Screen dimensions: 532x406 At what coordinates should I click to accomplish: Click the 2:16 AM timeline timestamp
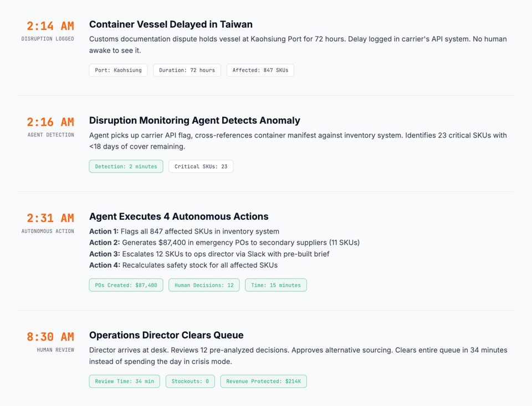pyautogui.click(x=50, y=122)
